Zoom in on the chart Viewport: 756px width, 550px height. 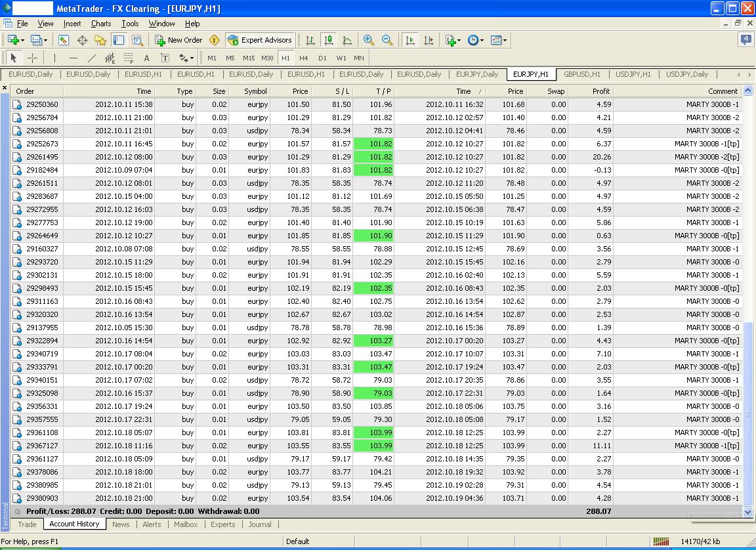369,41
